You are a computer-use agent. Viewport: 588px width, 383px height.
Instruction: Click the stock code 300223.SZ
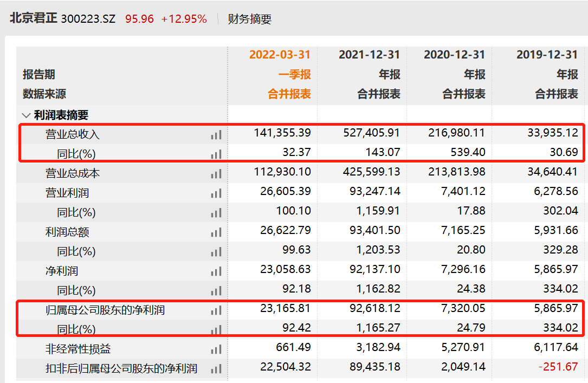pos(88,19)
